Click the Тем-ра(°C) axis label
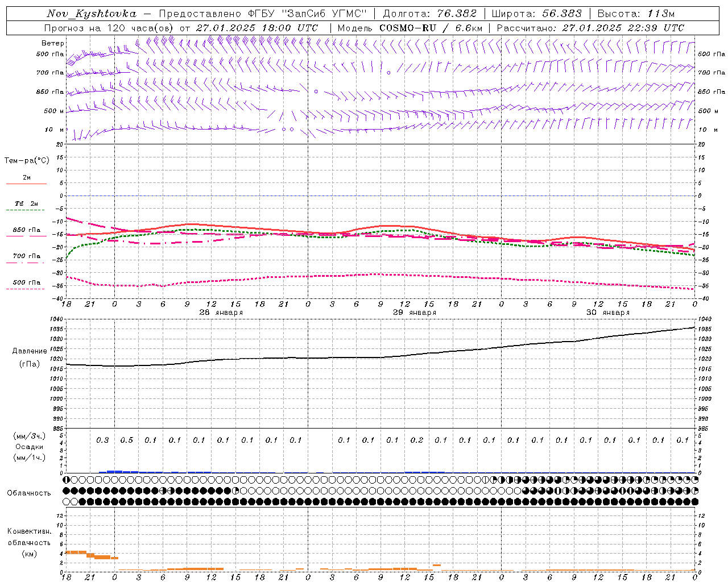728x582 pixels. [27, 161]
